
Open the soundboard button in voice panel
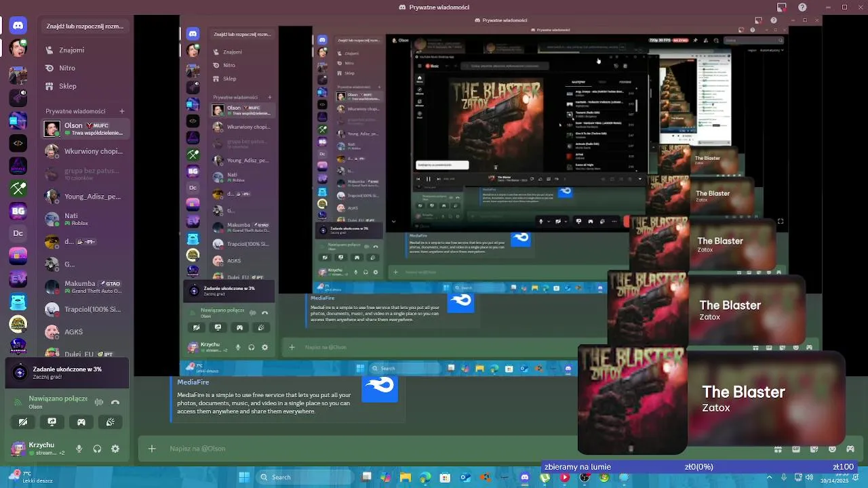coord(111,422)
